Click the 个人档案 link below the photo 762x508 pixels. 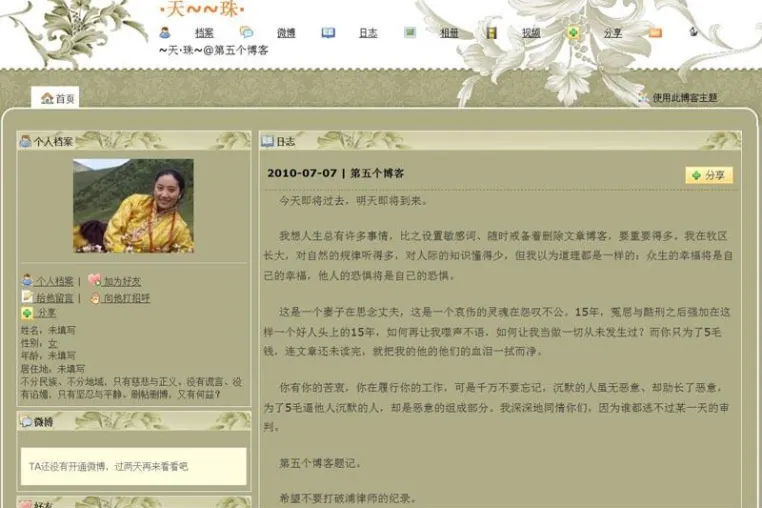[54, 281]
